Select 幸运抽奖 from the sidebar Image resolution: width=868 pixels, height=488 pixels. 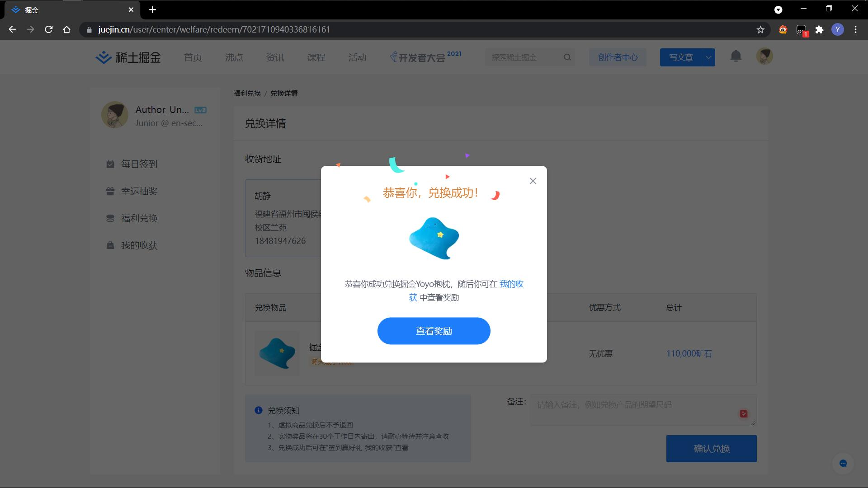[139, 191]
